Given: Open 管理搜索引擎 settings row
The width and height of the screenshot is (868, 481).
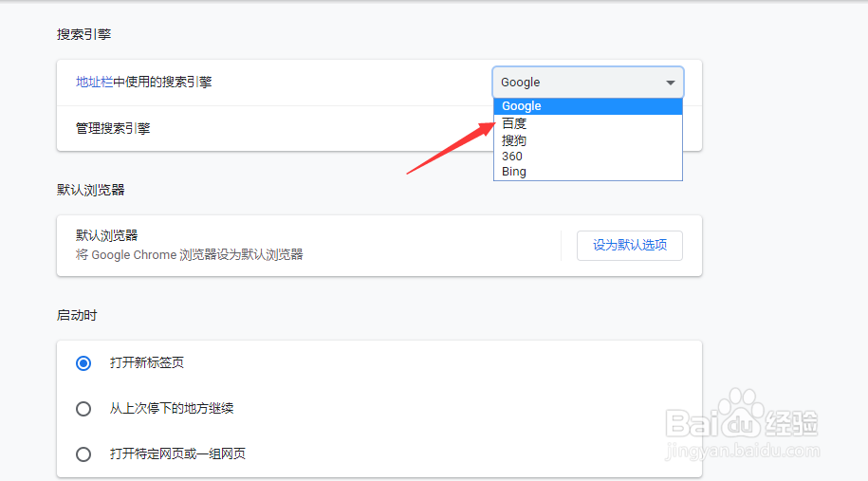Looking at the screenshot, I should [379, 128].
